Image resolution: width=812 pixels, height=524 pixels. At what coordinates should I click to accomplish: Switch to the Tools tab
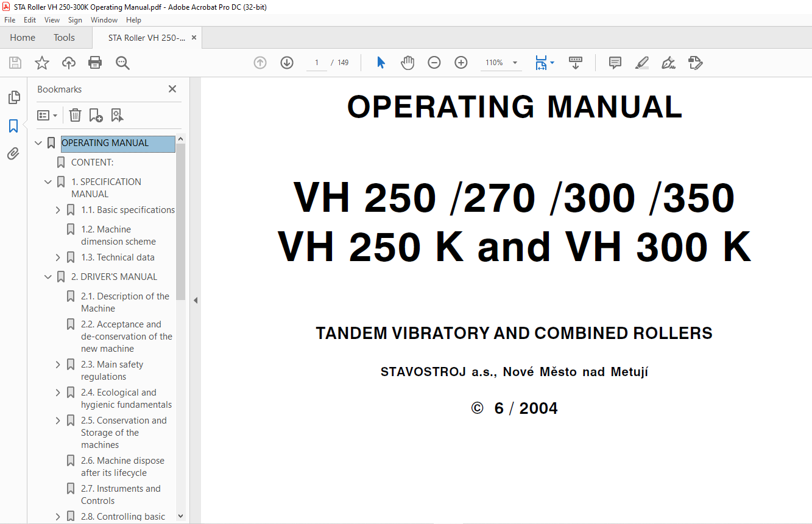point(64,38)
